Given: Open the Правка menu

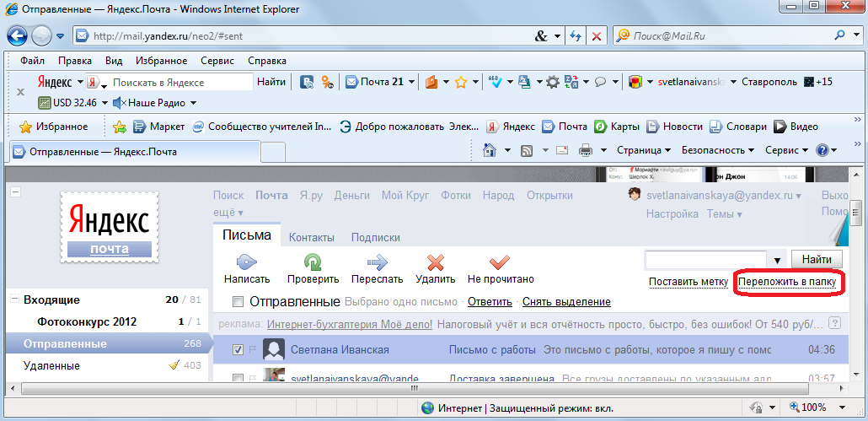Looking at the screenshot, I should coord(75,61).
